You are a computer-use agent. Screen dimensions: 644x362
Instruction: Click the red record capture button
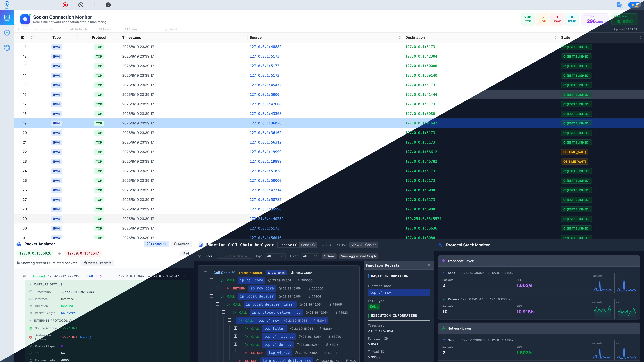point(65,5)
